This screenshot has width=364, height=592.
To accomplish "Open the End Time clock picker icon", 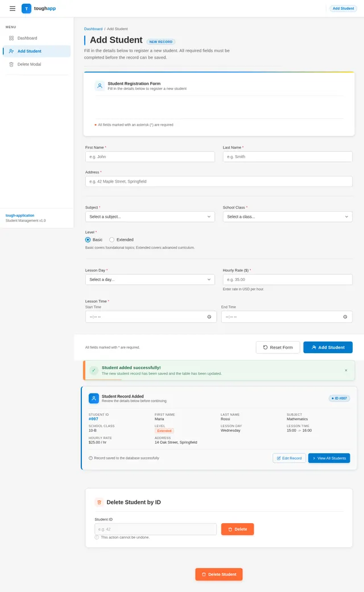I will (345, 317).
